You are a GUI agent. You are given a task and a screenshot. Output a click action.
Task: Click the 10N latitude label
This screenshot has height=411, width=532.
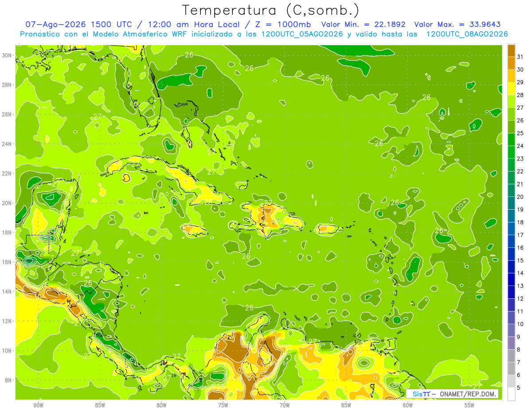coord(7,350)
